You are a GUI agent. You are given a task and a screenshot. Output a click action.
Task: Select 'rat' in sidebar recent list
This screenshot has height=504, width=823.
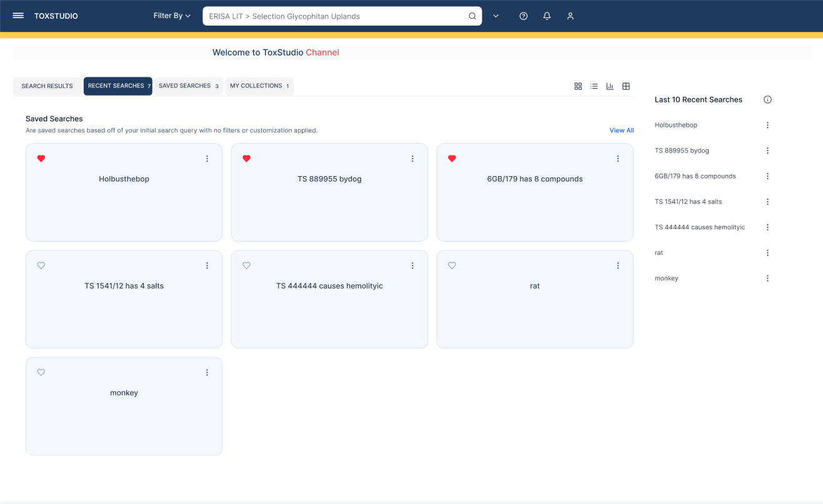659,253
